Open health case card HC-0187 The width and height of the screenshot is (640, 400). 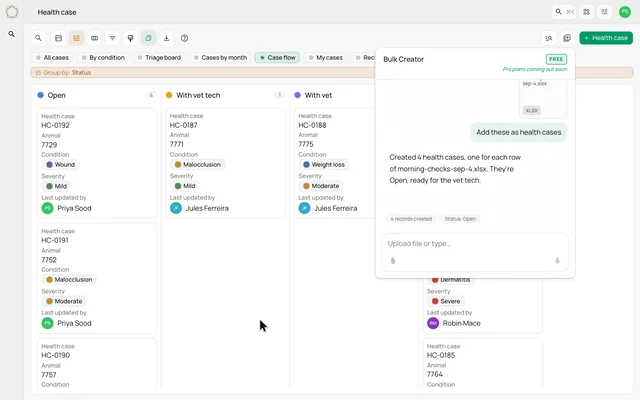[225, 163]
